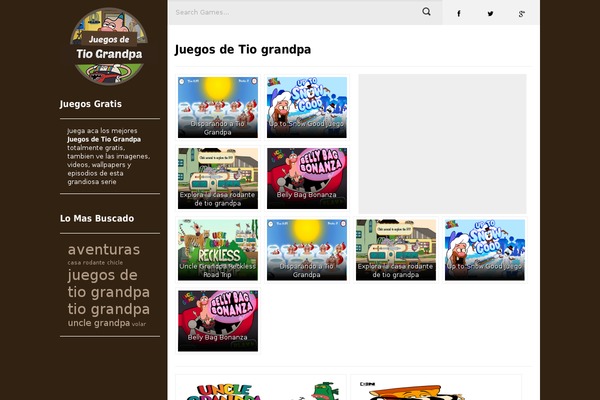
Task: Click the Lo Mas Buscado heading
Action: 97,219
